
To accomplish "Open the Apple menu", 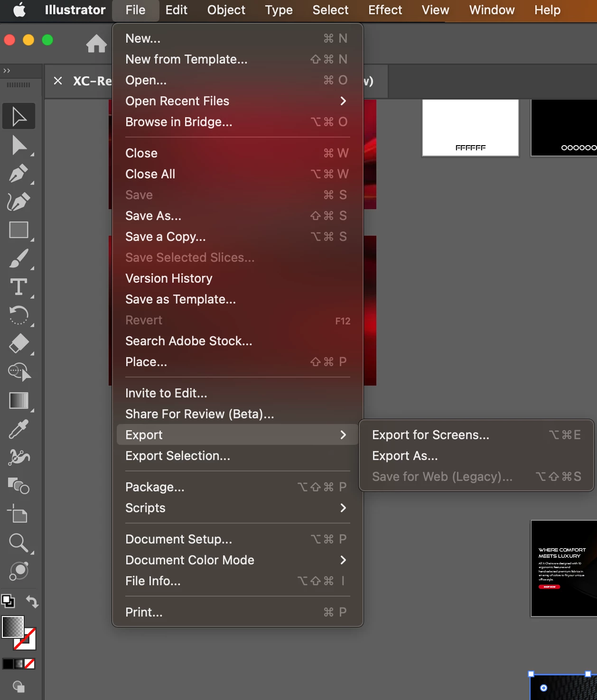I will point(19,10).
